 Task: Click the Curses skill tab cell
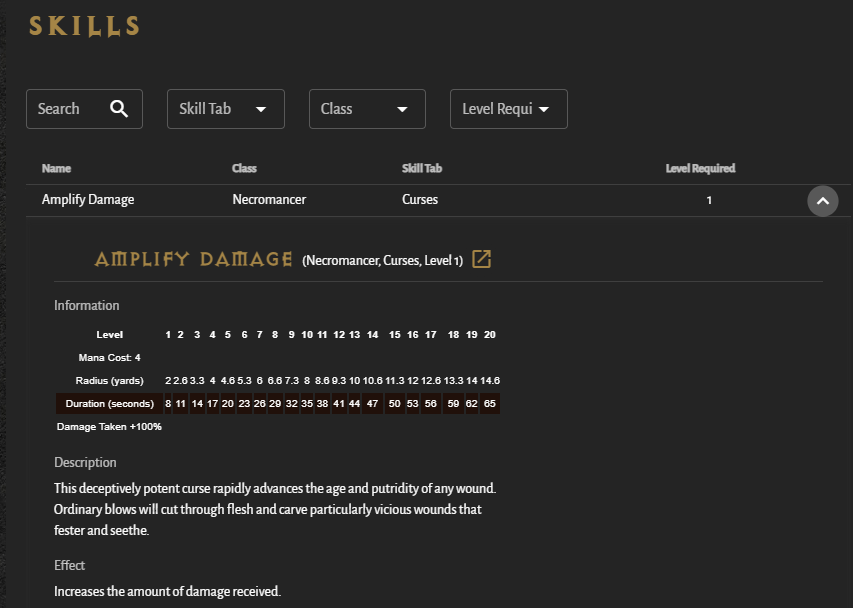pos(420,200)
